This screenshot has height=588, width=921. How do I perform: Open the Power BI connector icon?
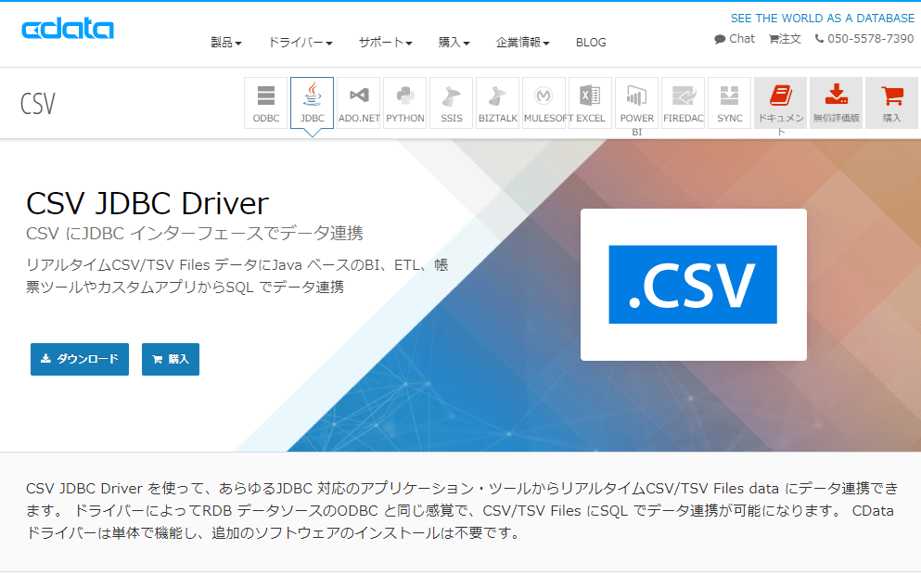(636, 103)
